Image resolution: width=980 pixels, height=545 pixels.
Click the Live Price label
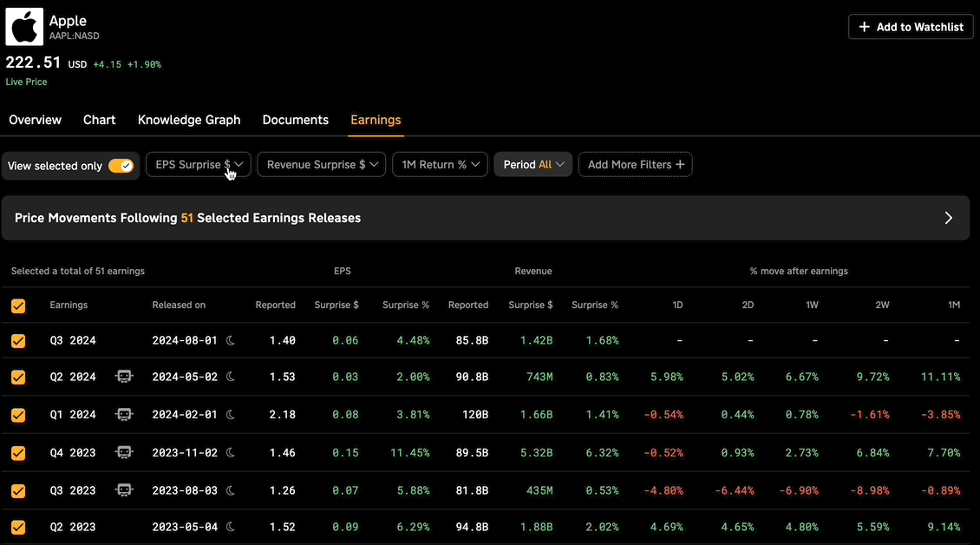coord(26,82)
